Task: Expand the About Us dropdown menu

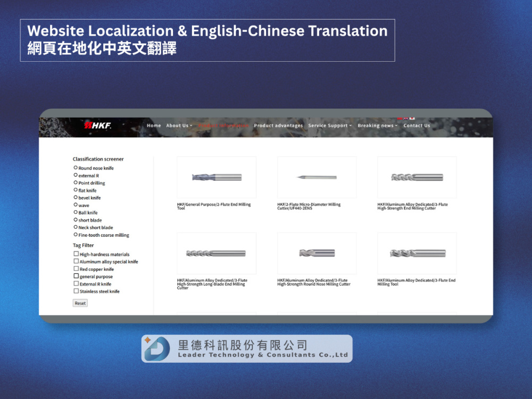Action: [179, 126]
